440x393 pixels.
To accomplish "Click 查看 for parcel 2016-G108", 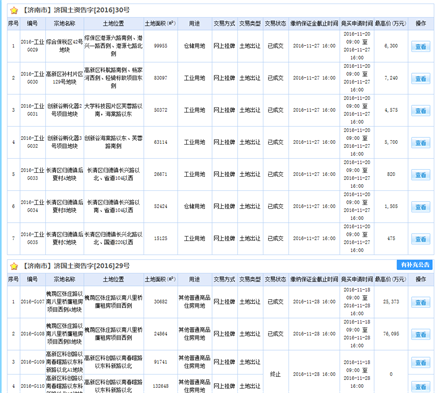I will [x=420, y=334].
